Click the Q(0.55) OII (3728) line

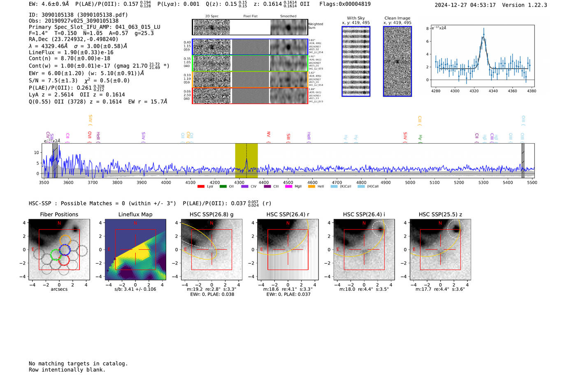pyautogui.click(x=98, y=102)
